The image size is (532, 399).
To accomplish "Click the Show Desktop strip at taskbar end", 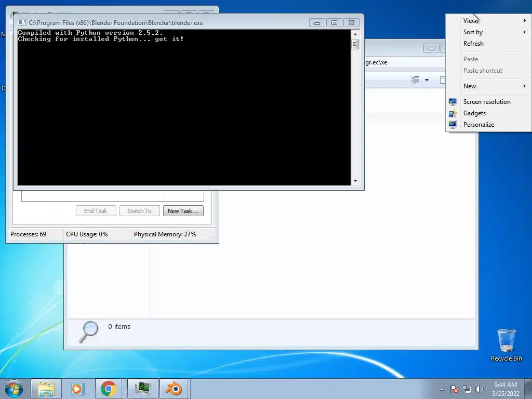I will point(528,389).
